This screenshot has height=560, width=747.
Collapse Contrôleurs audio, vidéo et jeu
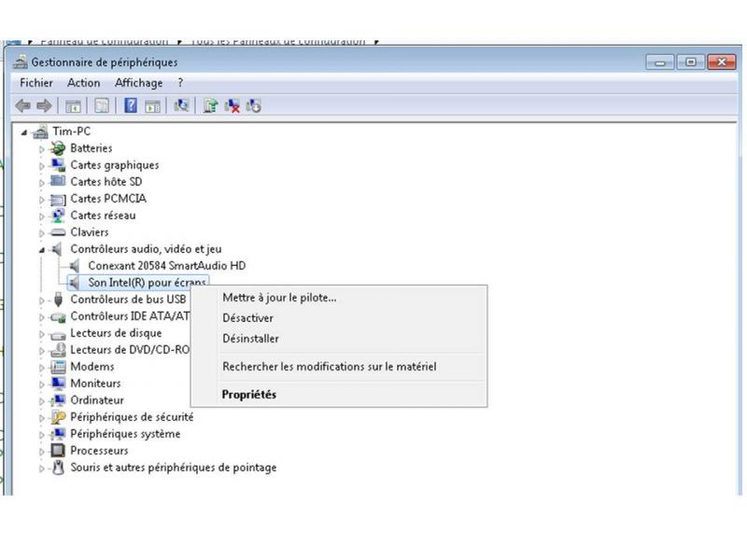[x=42, y=249]
